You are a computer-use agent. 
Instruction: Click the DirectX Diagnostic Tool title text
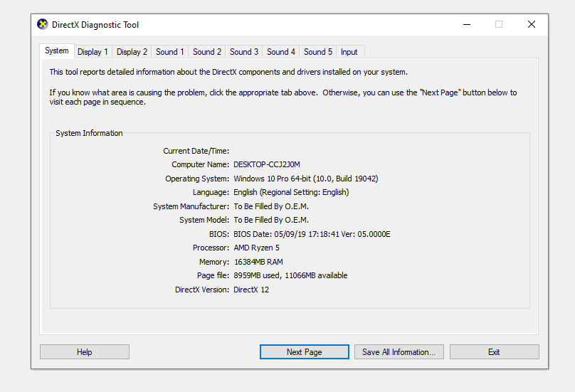point(95,25)
